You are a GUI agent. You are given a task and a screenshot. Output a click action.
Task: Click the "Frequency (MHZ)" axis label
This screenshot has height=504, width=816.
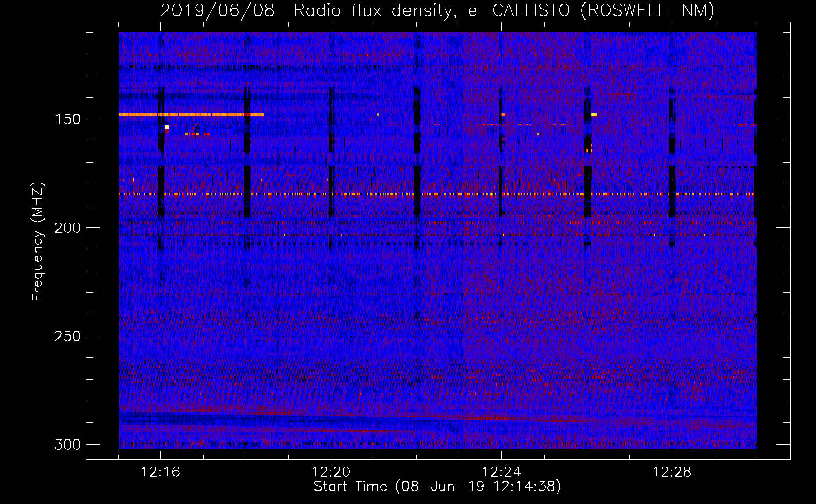tap(38, 241)
